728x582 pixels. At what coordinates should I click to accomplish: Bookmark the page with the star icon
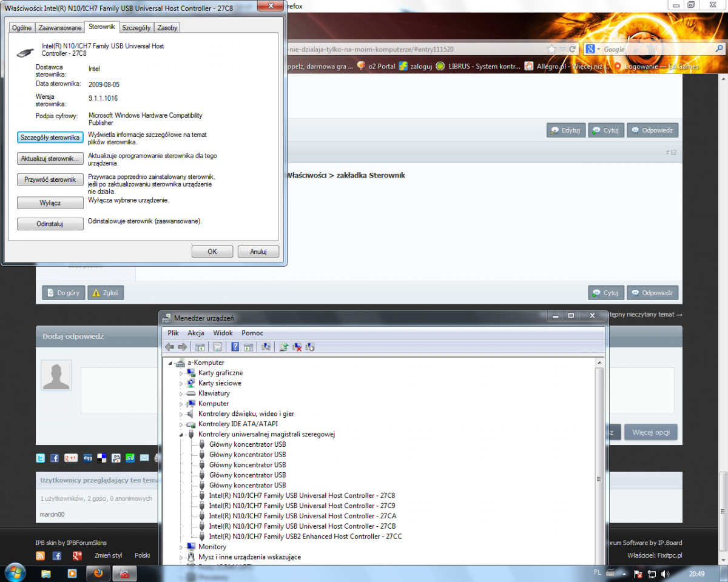pyautogui.click(x=551, y=49)
